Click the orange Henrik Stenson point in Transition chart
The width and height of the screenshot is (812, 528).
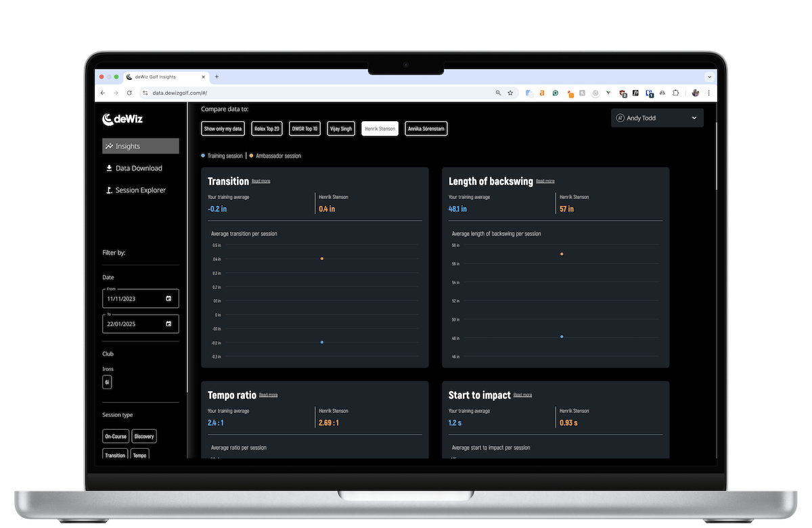[x=322, y=259]
